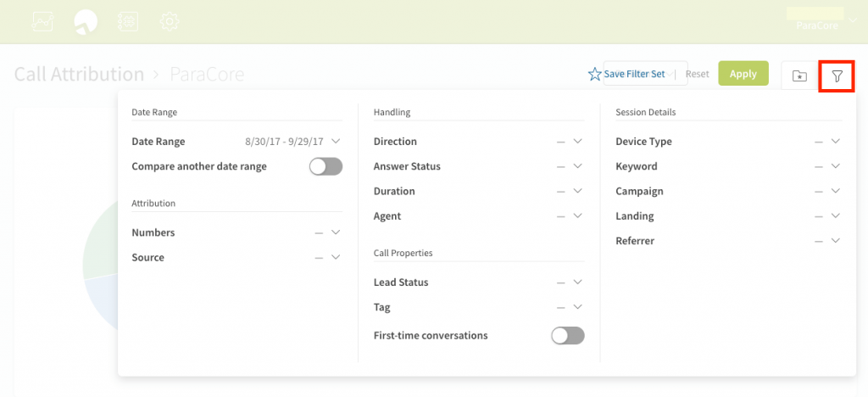Open the analytics chart icon in top bar
This screenshot has height=397, width=868.
(43, 21)
